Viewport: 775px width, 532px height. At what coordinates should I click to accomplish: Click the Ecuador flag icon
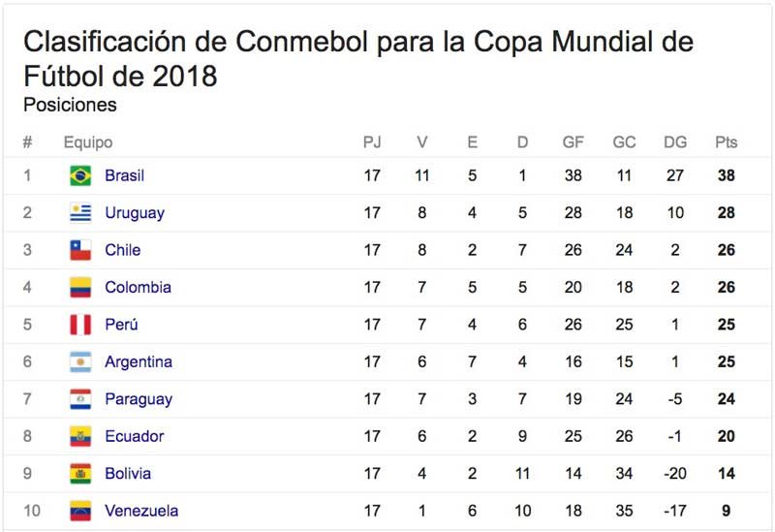[80, 437]
